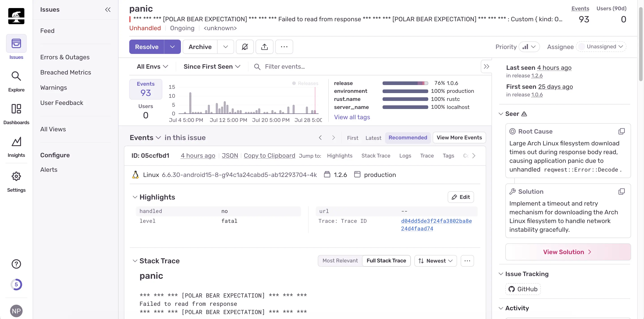Image resolution: width=644 pixels, height=319 pixels.
Task: Select the Issues sidebar icon
Action: pos(16,44)
